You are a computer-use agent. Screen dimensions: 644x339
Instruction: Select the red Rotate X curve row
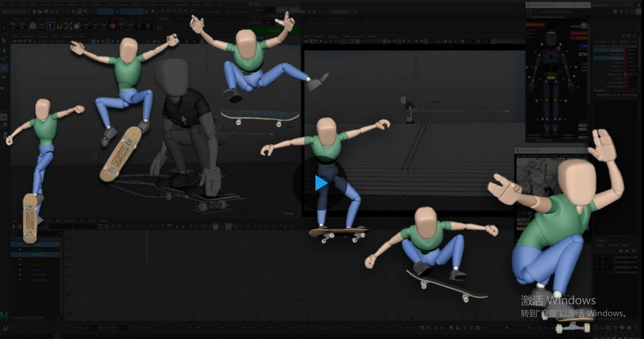(35, 260)
